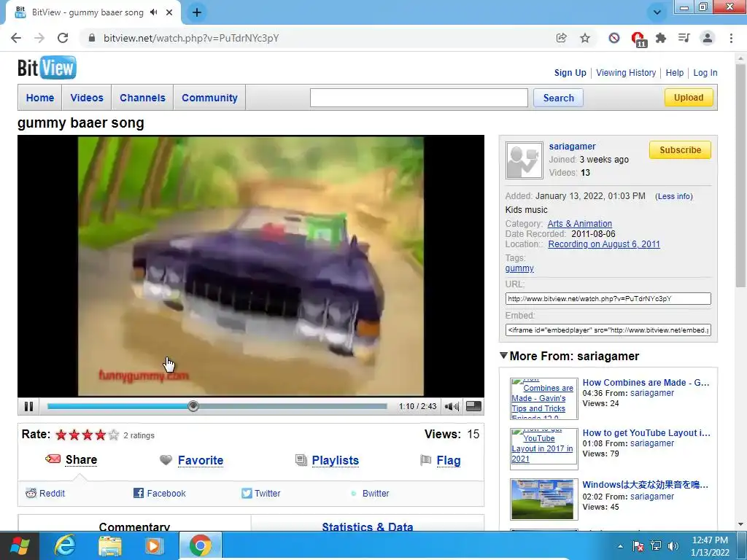Click the Favorite heart icon
The width and height of the screenshot is (747, 560).
[166, 460]
